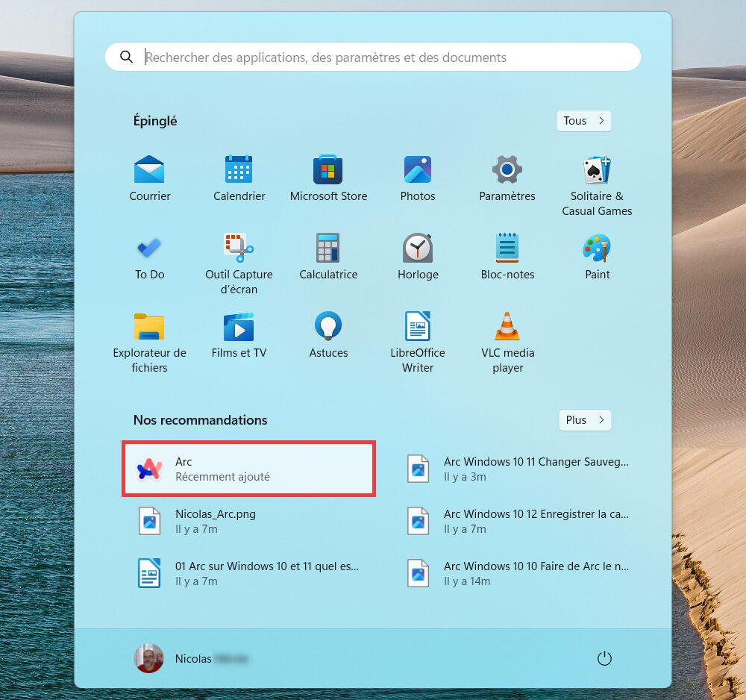
Task: Open 'Arc Windows 10 12 Enregistrer la ca...' file
Action: tap(518, 521)
